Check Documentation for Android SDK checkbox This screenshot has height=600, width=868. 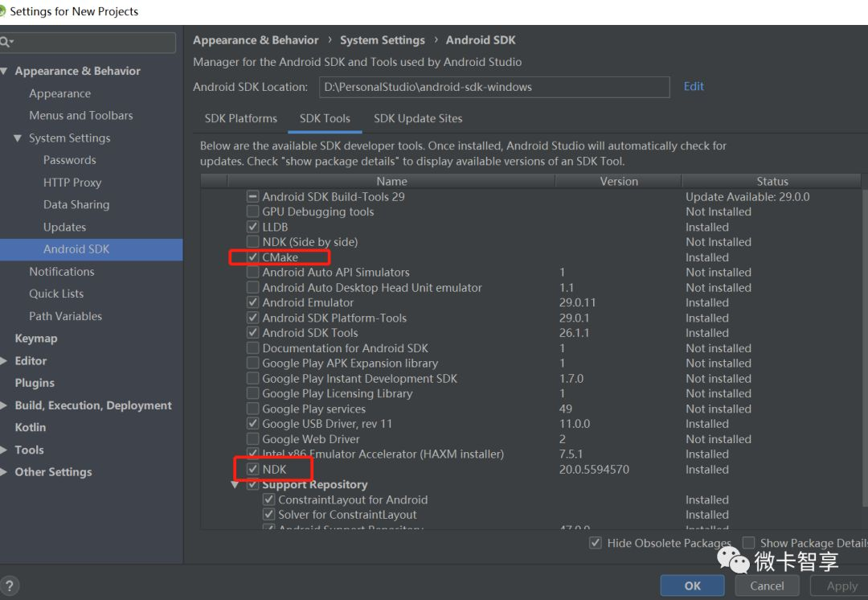(253, 348)
